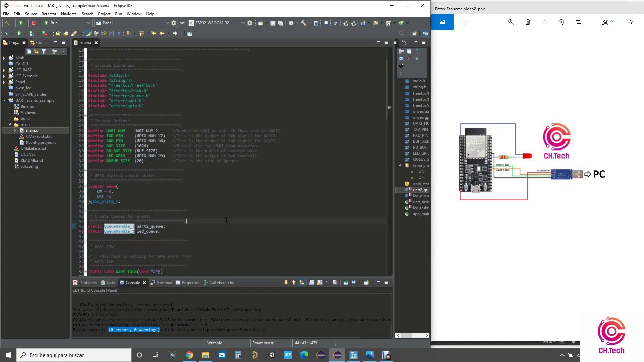The width and height of the screenshot is (644, 362).
Task: Open the Window menu
Action: pos(134,14)
